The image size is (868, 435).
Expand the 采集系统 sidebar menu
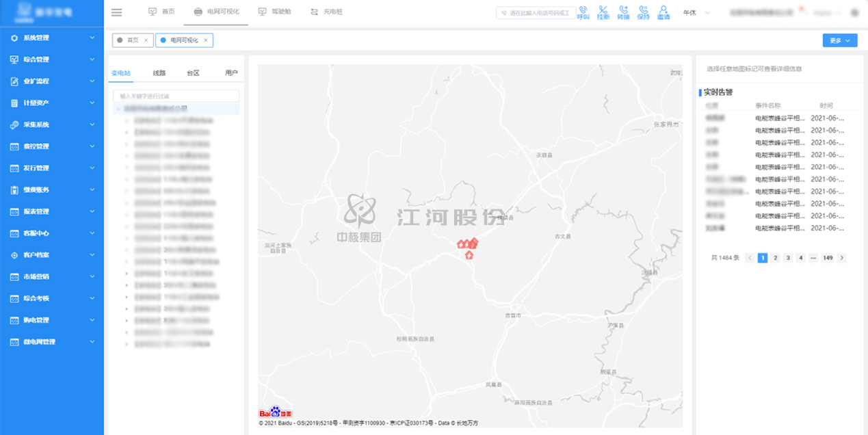(52, 124)
